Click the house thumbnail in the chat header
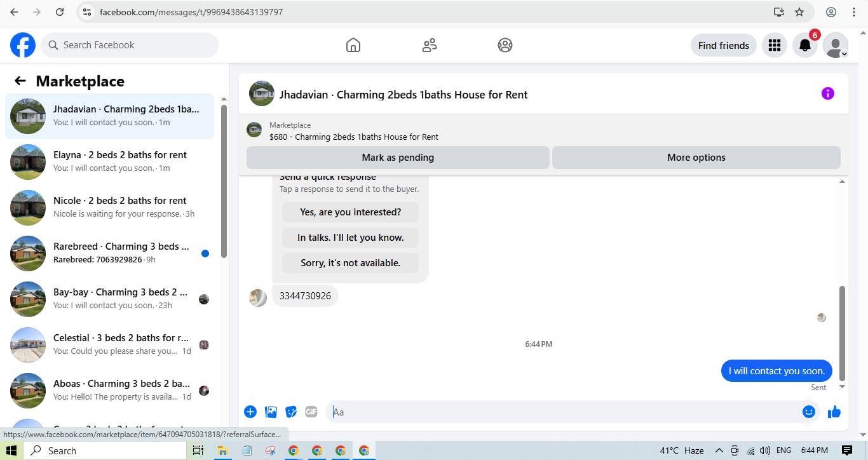 pos(262,93)
